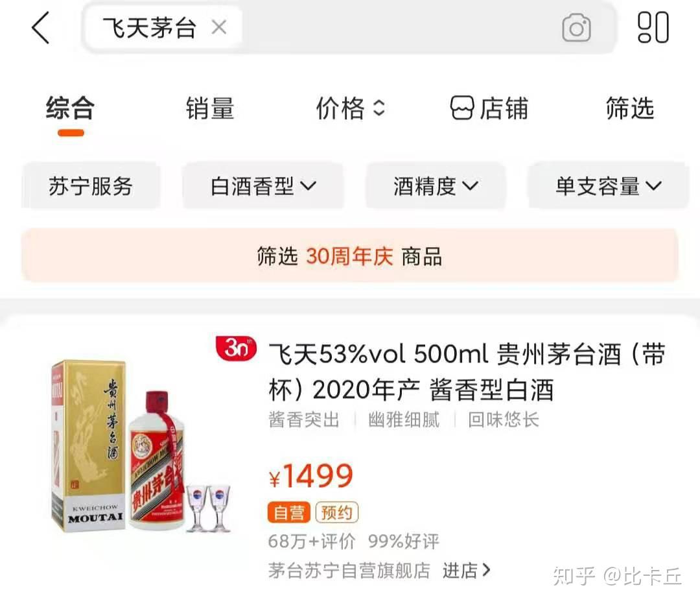Select the 销量 sort tab
The width and height of the screenshot is (700, 605).
[x=210, y=108]
